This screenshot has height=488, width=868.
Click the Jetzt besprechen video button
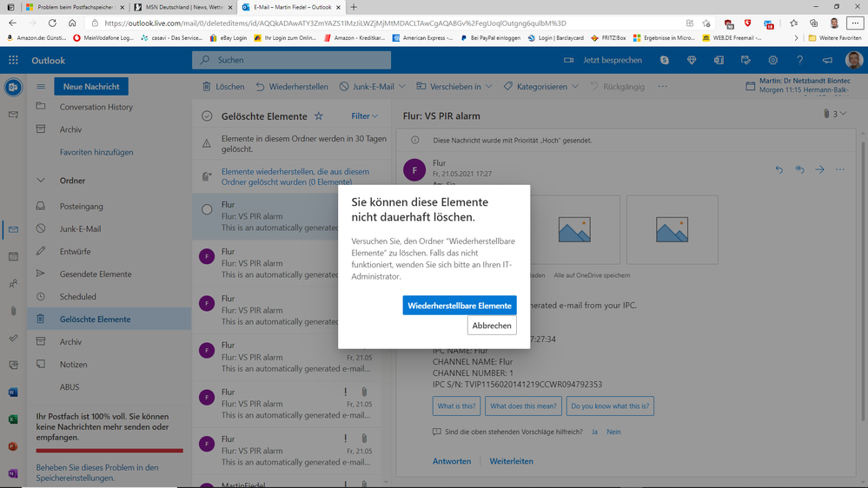pos(603,60)
